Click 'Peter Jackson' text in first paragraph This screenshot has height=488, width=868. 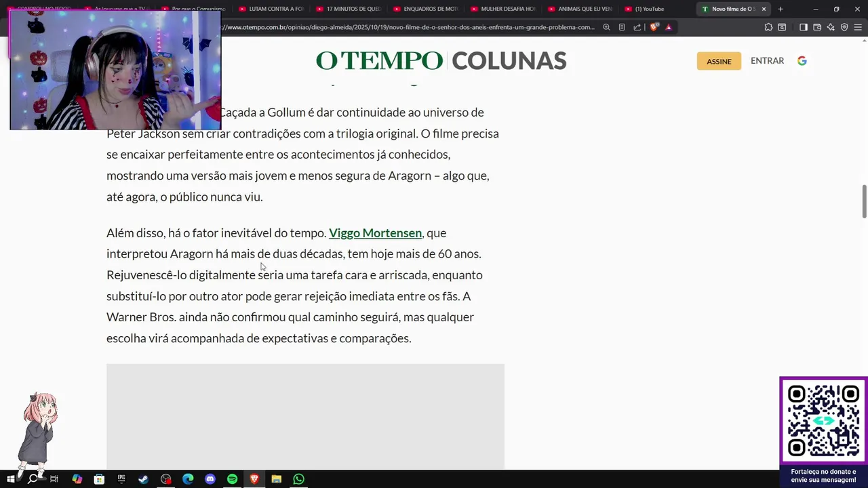143,133
